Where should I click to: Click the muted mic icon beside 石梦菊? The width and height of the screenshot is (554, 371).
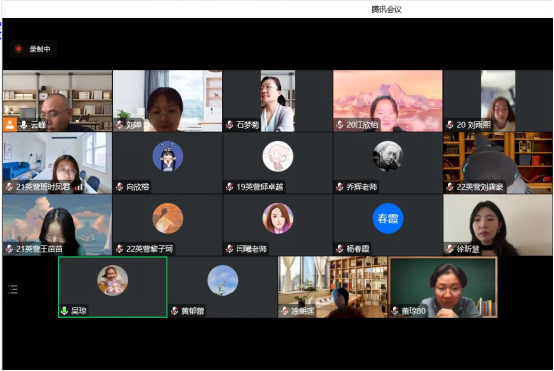pyautogui.click(x=230, y=125)
